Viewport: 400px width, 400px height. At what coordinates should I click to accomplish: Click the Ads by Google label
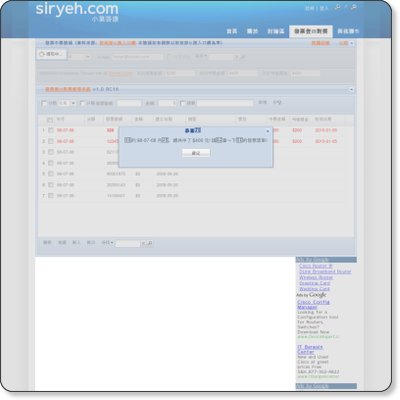311,295
